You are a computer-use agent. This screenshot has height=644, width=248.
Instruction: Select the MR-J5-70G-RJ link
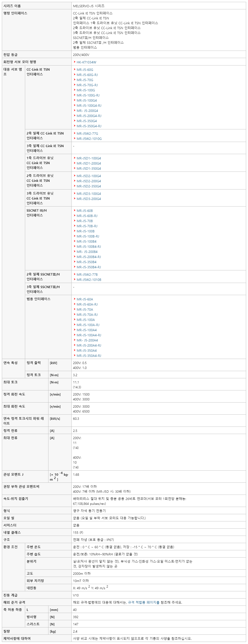click(87, 85)
